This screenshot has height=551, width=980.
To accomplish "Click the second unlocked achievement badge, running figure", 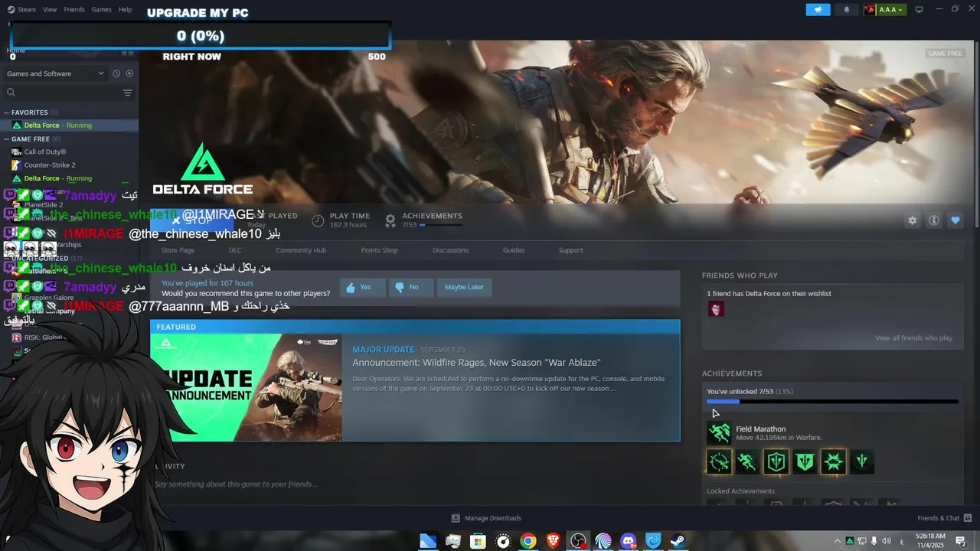I will pyautogui.click(x=747, y=461).
